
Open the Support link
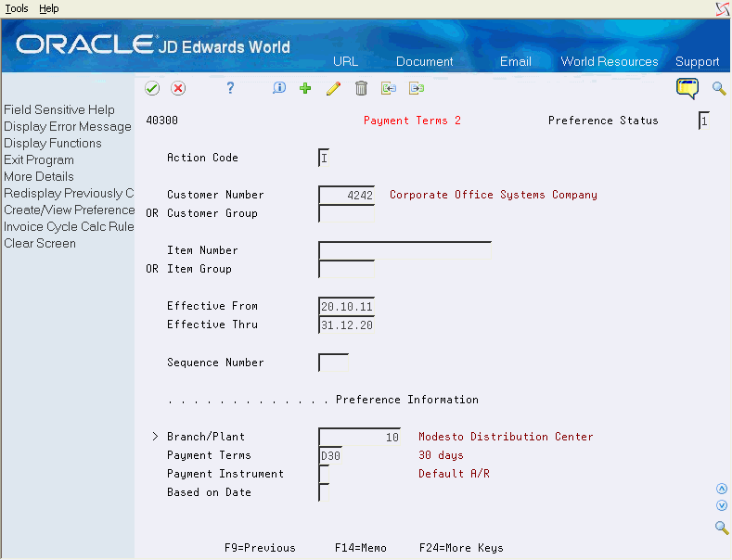[697, 61]
